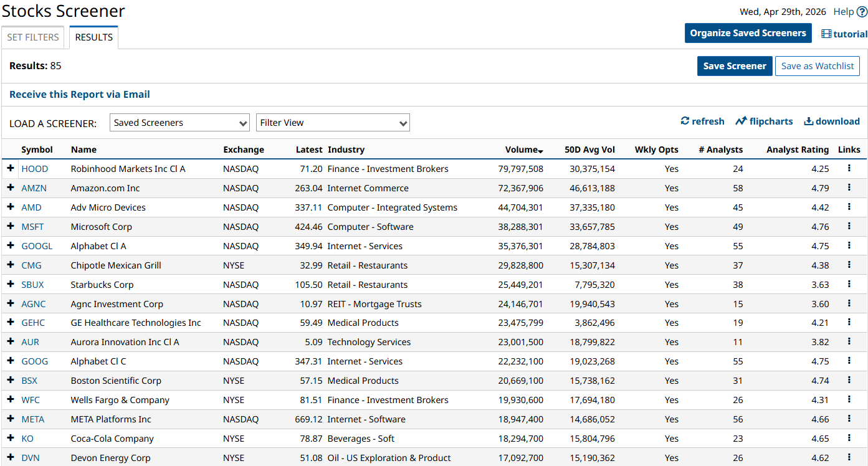Open the GOOGL symbol link
Viewport: 868px width, 466px height.
(37, 246)
